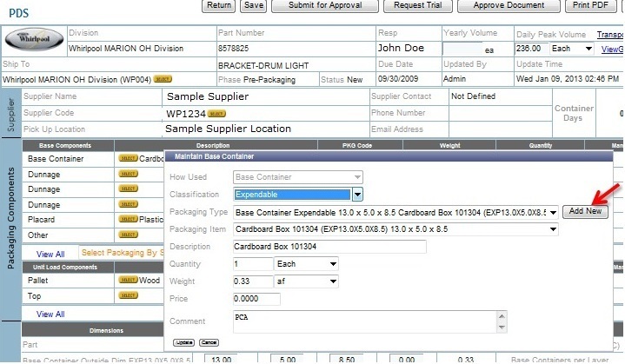Open Daily Peak Volume unit dropdown
The width and height of the screenshot is (625, 364).
[572, 49]
